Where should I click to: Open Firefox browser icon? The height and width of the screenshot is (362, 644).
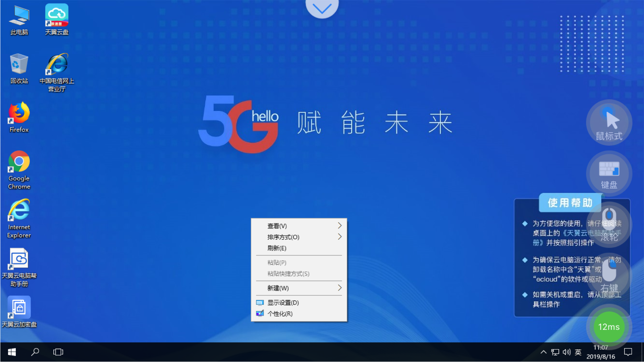click(x=18, y=115)
